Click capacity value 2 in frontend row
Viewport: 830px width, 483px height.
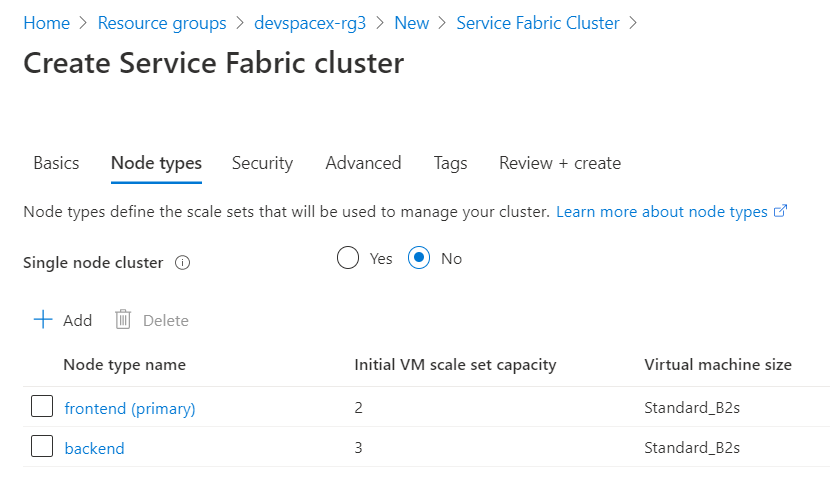(x=358, y=407)
